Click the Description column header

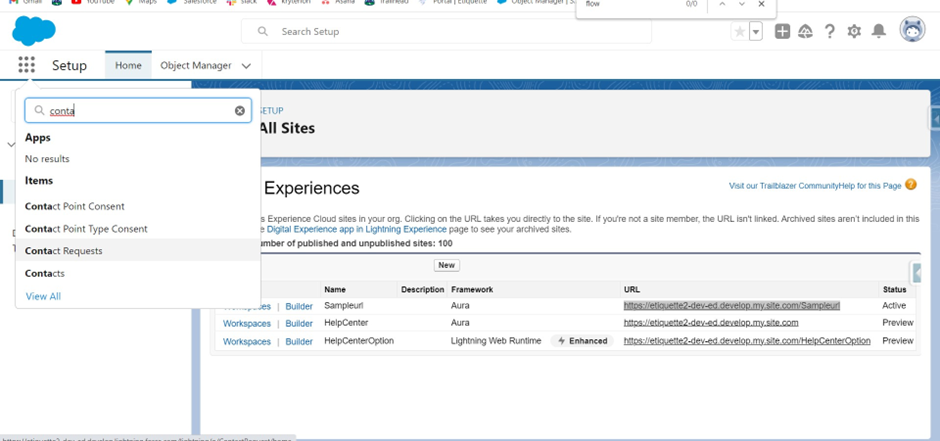coord(423,289)
